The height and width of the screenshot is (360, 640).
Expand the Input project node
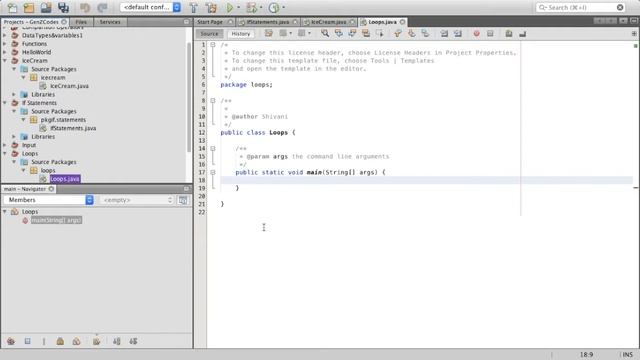coord(5,145)
